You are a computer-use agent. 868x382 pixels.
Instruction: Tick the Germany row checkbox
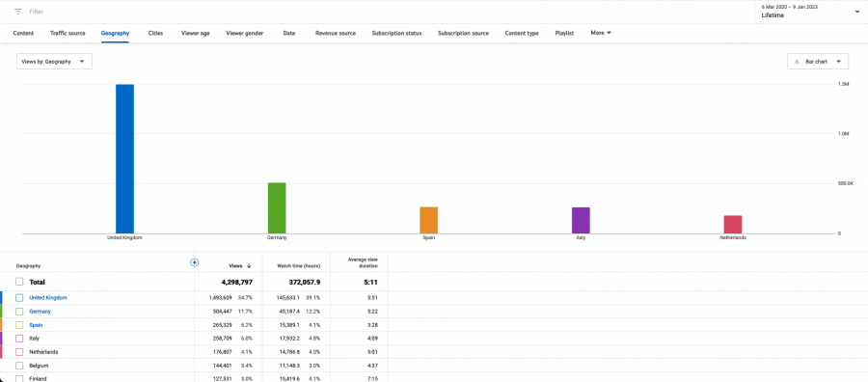click(x=19, y=312)
